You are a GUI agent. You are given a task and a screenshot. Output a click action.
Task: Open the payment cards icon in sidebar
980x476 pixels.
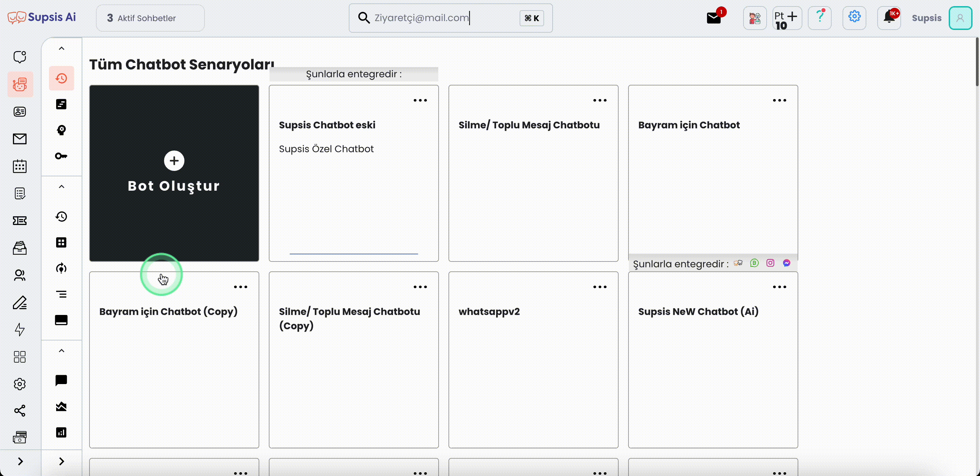[20, 437]
